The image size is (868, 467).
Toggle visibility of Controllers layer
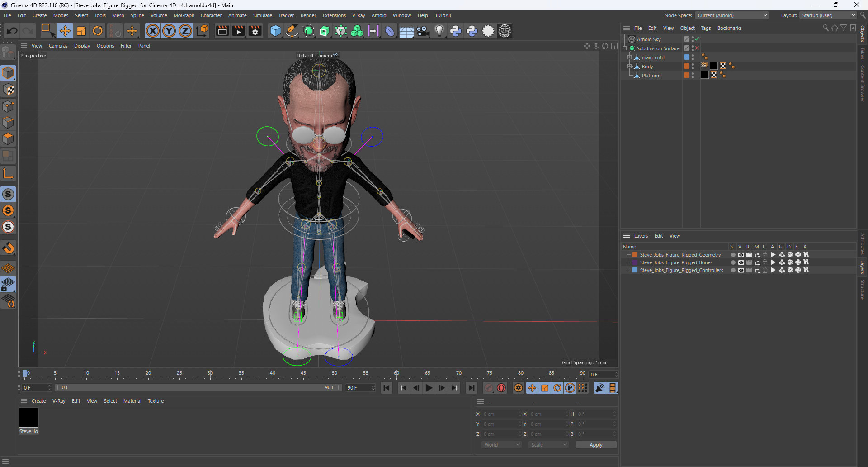(x=741, y=270)
